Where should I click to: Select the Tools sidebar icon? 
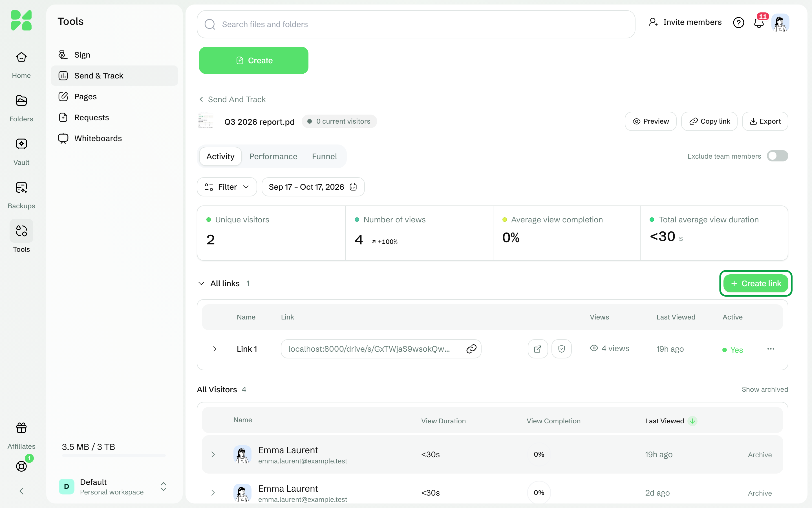tap(21, 231)
